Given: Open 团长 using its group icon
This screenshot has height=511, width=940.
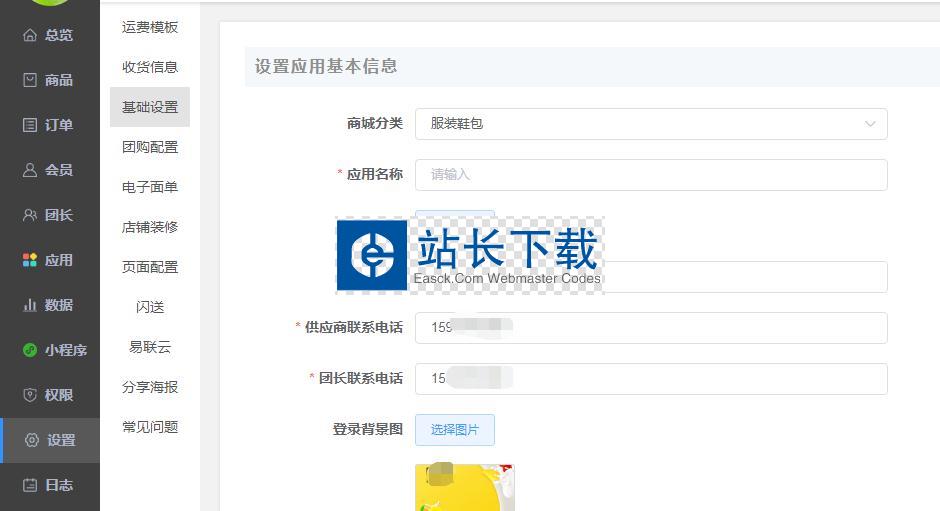Looking at the screenshot, I should click(30, 215).
